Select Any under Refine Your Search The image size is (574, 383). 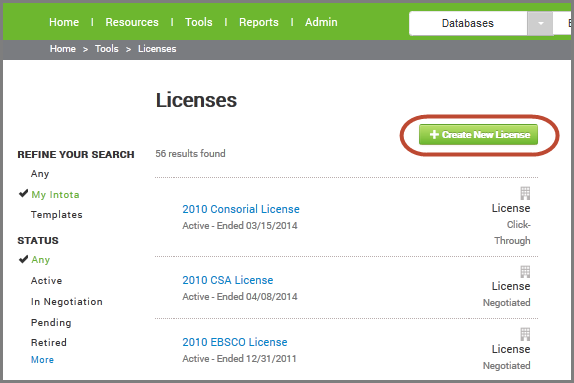coord(40,174)
